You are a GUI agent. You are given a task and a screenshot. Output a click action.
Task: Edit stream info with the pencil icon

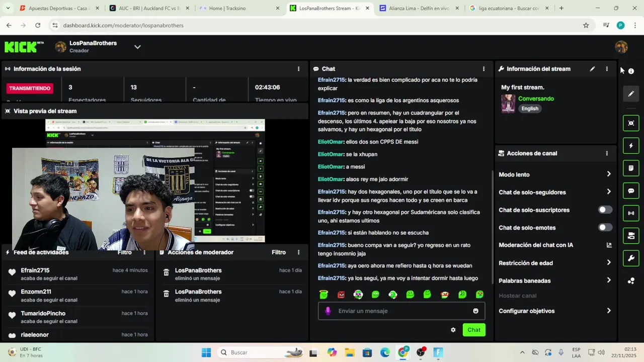coord(592,69)
